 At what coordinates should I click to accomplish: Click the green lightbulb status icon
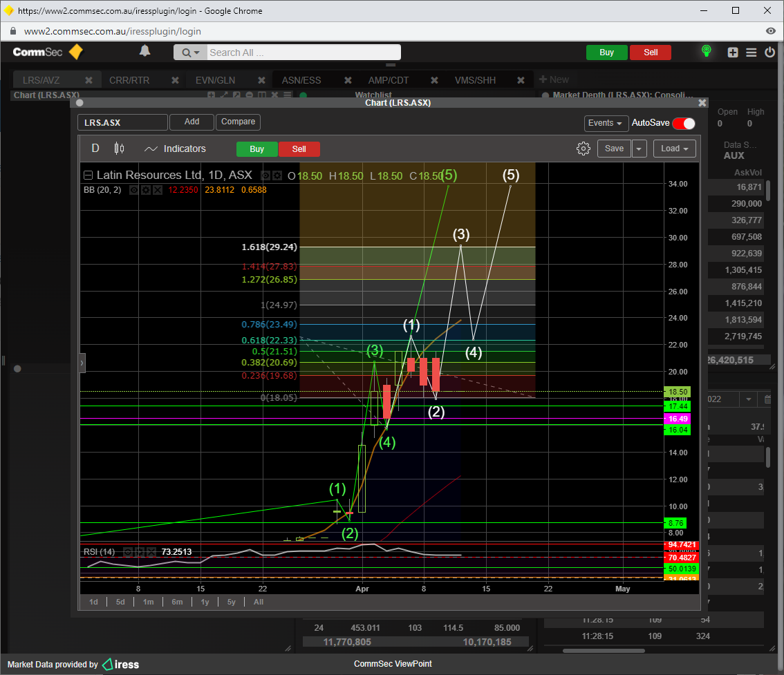706,51
